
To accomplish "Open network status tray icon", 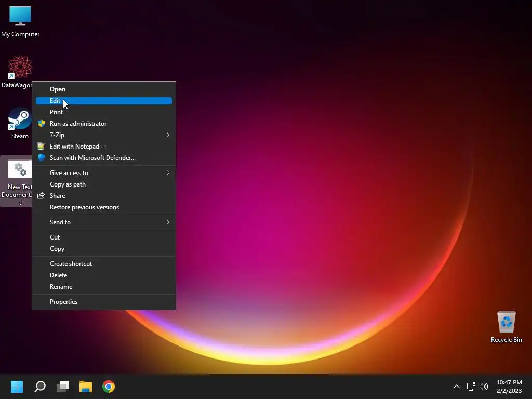I will [x=471, y=387].
